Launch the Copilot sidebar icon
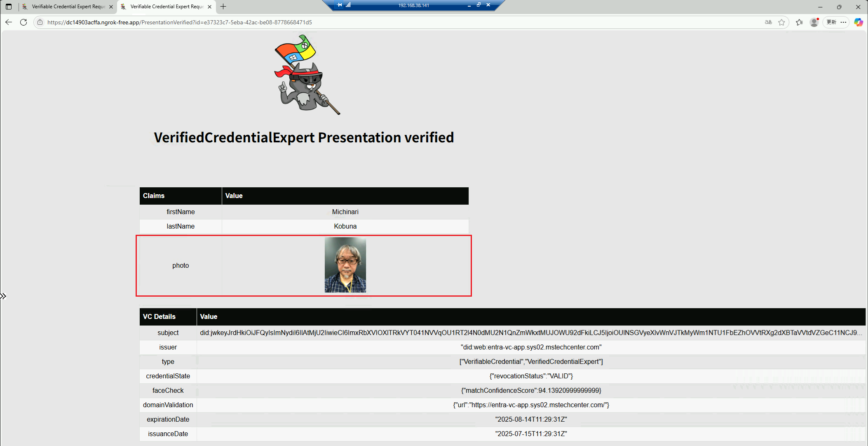This screenshot has height=446, width=868. 859,22
